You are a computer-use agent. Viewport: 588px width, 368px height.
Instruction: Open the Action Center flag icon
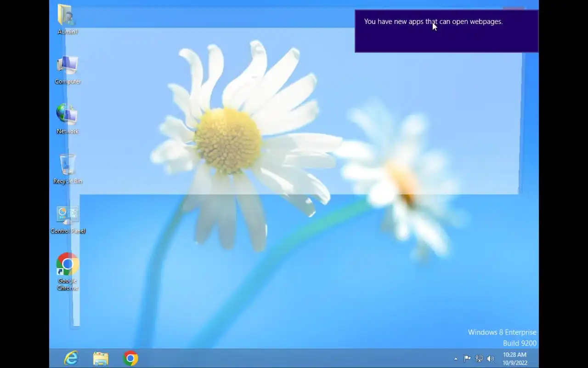point(467,359)
